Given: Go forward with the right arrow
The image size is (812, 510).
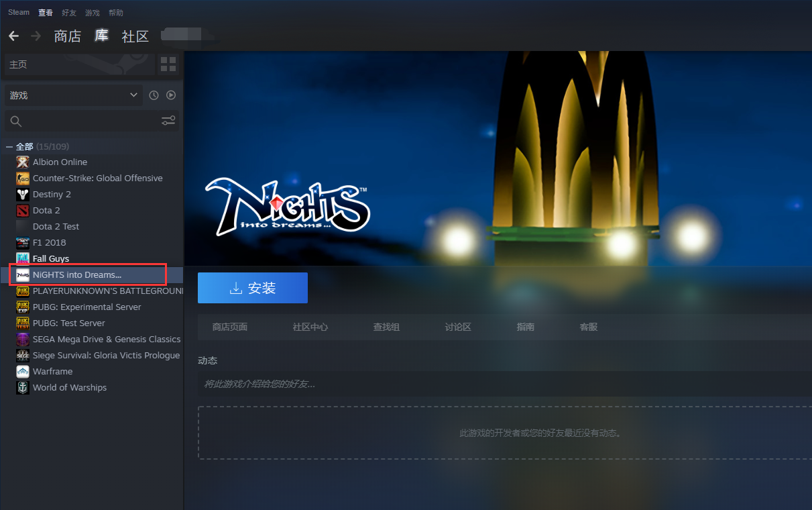Looking at the screenshot, I should point(36,36).
